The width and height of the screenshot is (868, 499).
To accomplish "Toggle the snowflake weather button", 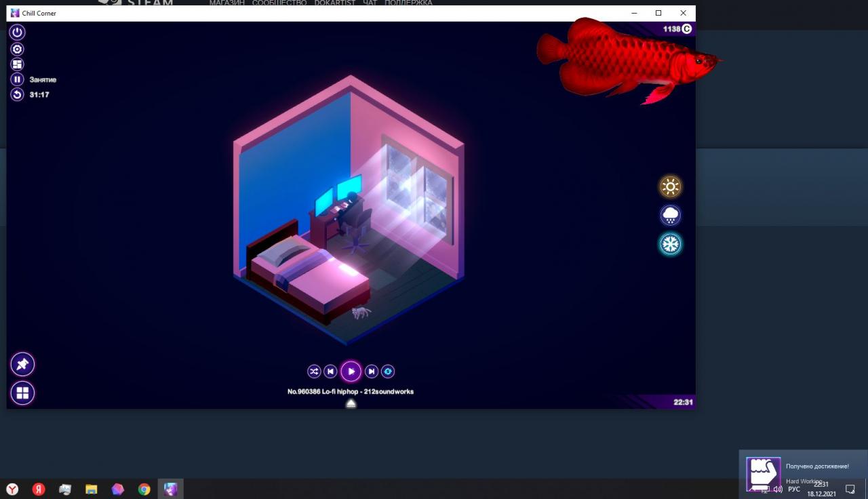I will (671, 244).
